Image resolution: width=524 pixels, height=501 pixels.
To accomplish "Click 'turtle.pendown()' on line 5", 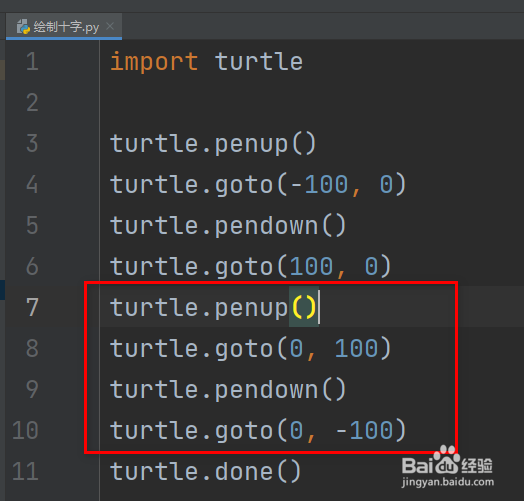I will pos(228,226).
